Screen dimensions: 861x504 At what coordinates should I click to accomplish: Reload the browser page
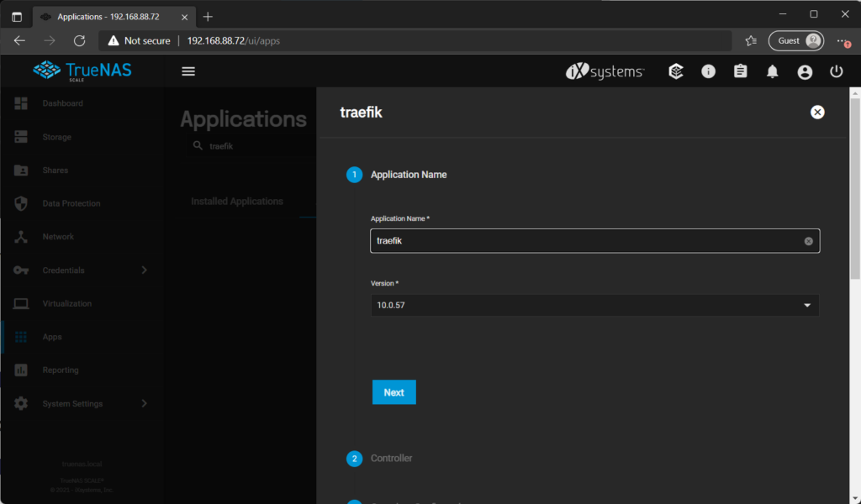(x=80, y=40)
